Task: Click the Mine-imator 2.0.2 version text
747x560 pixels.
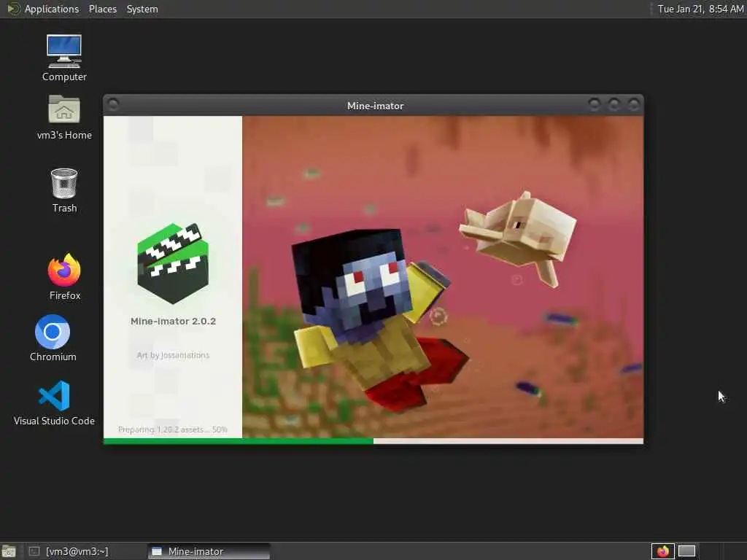Action: coord(174,322)
